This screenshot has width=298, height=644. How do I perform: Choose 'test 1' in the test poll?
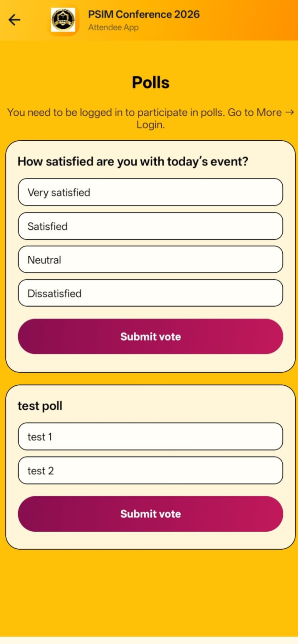point(150,436)
